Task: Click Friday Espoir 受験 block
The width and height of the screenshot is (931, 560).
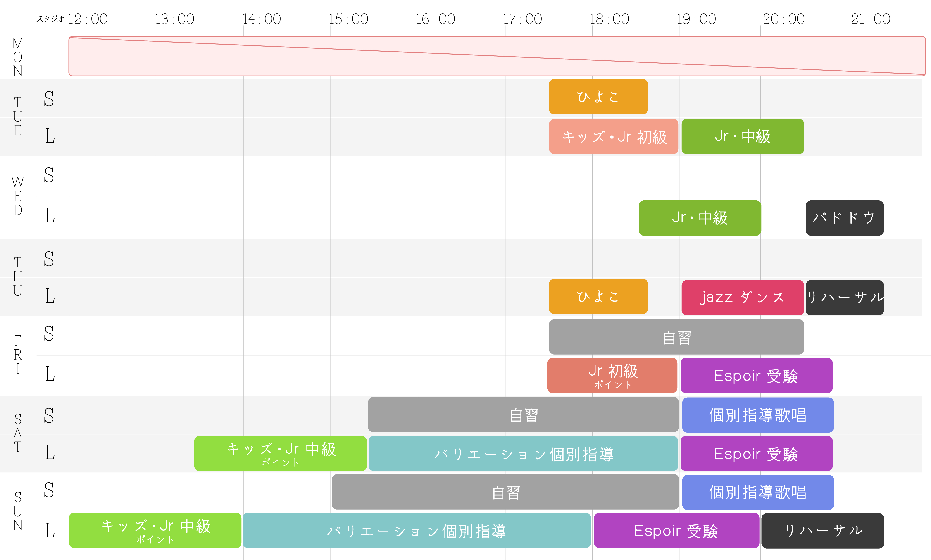Action: coord(757,376)
